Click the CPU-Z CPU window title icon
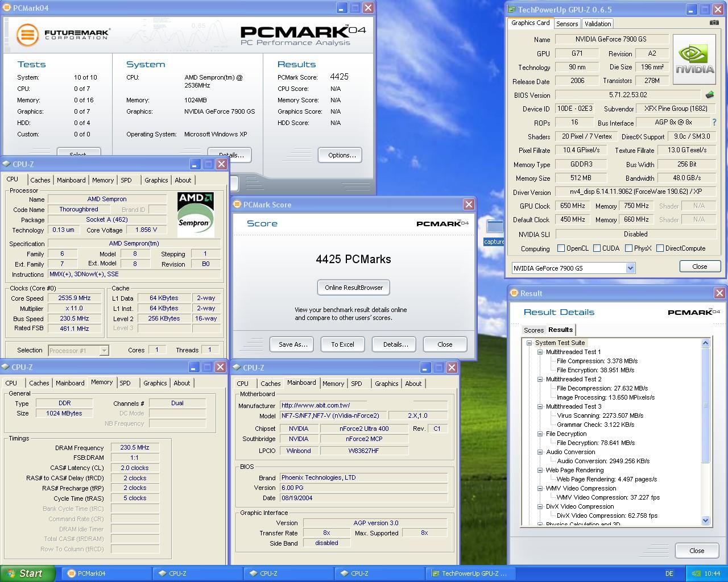Screen dimensions: 728x582 coord(7,164)
